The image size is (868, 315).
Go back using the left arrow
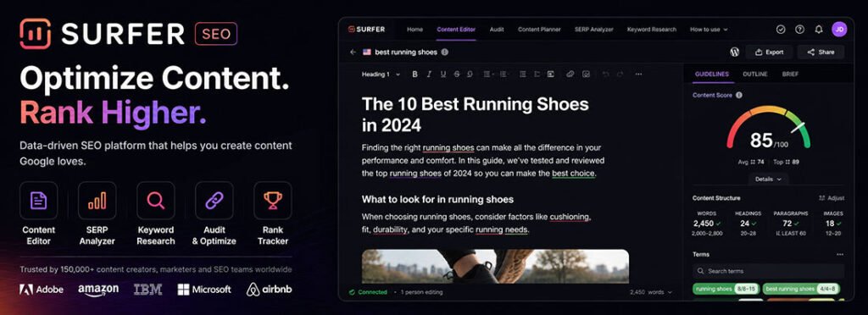pos(353,52)
